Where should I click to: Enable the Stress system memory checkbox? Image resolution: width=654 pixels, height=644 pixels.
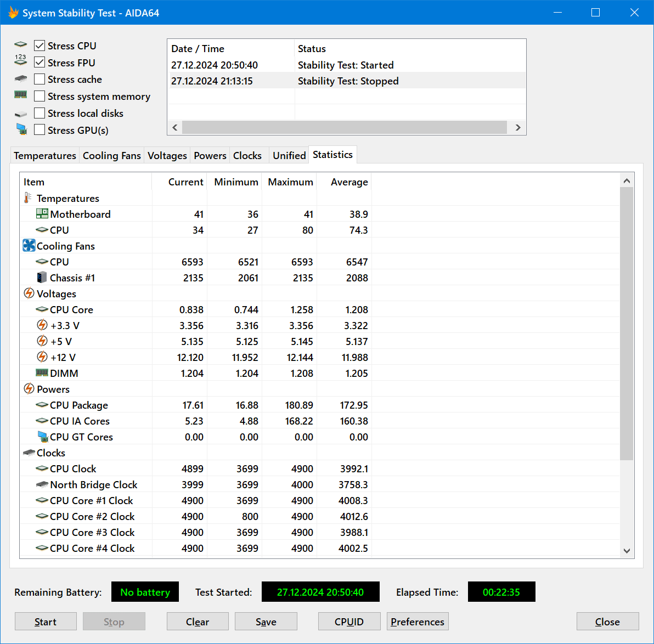click(x=39, y=96)
